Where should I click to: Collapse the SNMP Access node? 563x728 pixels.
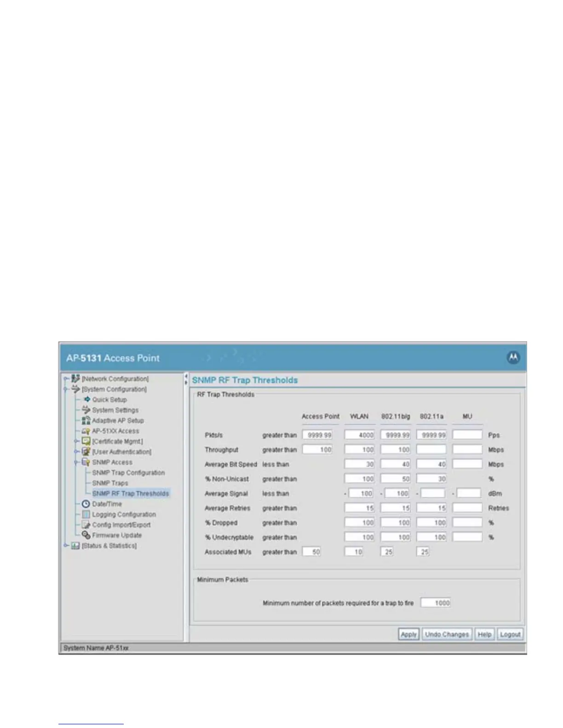77,462
